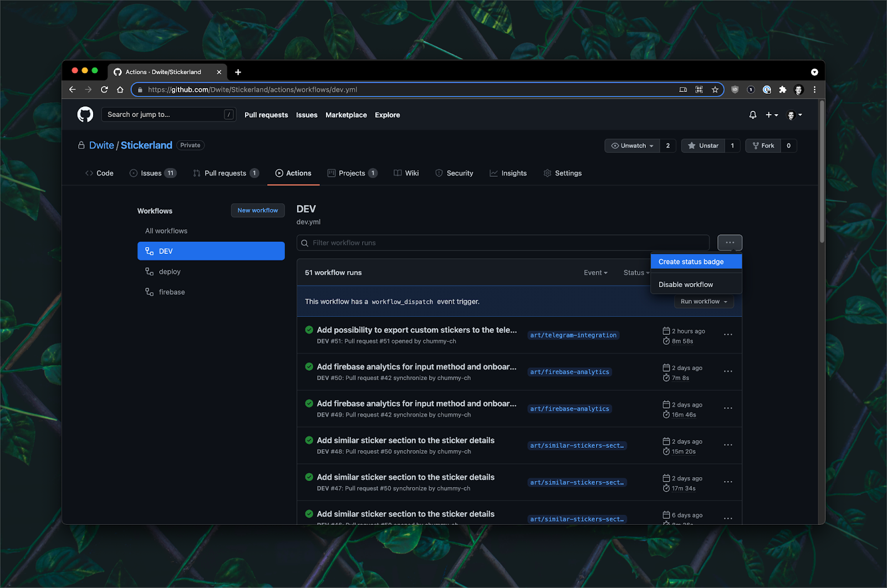The height and width of the screenshot is (588, 887).
Task: Choose Disable workflow
Action: [696, 284]
